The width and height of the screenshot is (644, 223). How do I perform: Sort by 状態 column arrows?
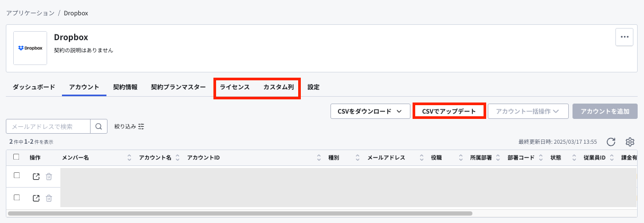click(x=574, y=158)
